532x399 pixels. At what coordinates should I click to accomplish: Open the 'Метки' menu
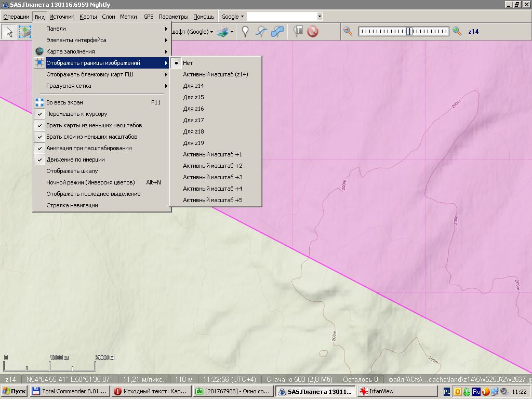[128, 17]
